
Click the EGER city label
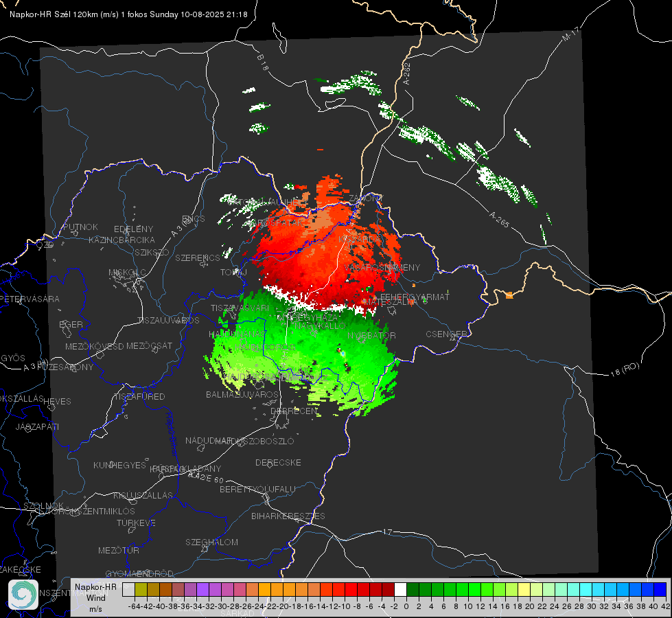coord(71,324)
